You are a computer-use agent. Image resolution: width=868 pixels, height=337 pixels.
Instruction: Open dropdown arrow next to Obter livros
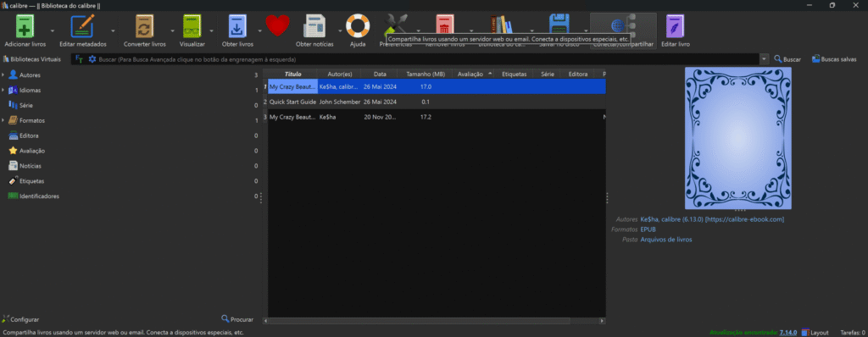pos(259,31)
